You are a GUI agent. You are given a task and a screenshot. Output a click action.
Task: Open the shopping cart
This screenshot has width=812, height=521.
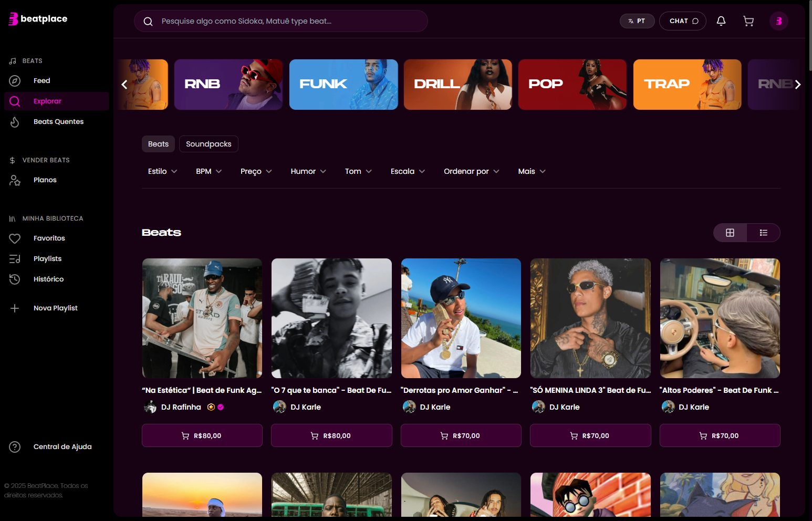click(x=748, y=21)
